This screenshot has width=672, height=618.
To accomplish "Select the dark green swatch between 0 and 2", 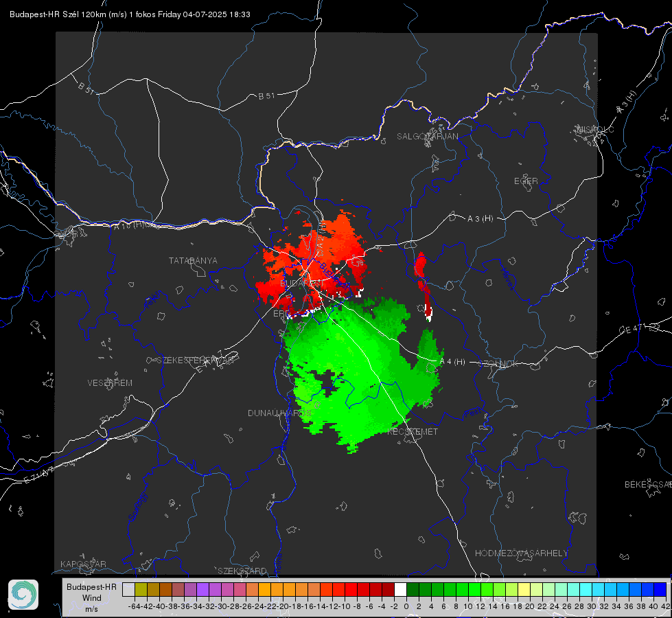I will pyautogui.click(x=413, y=590).
